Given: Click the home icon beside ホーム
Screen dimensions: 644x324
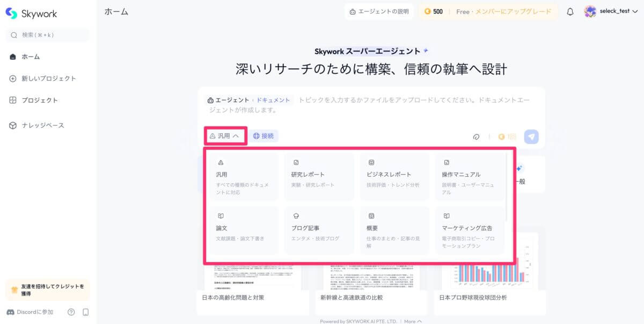Looking at the screenshot, I should (13, 56).
